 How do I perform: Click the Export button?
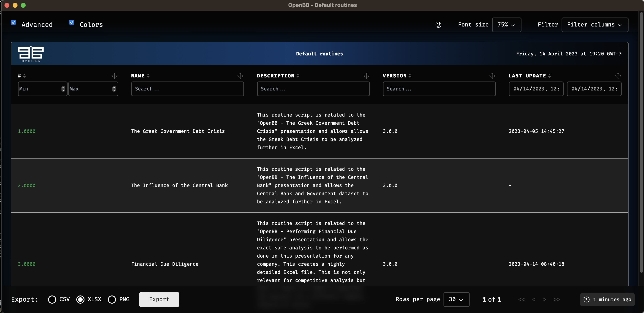pyautogui.click(x=159, y=300)
